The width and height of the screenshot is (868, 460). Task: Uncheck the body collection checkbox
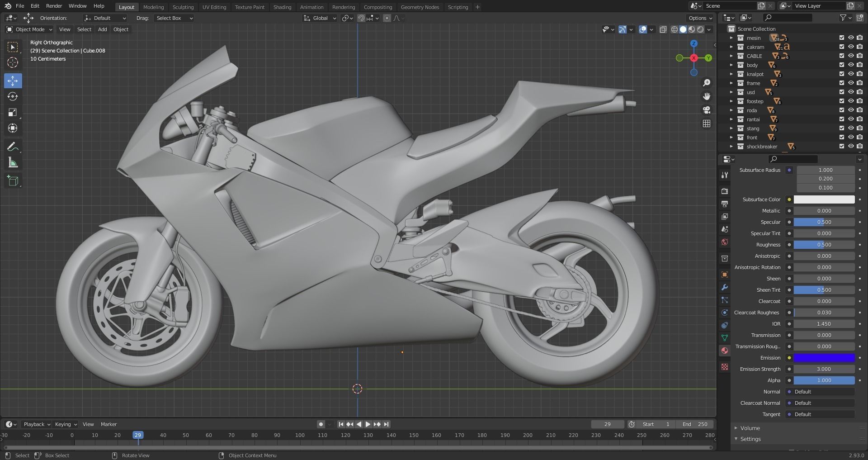(x=842, y=65)
